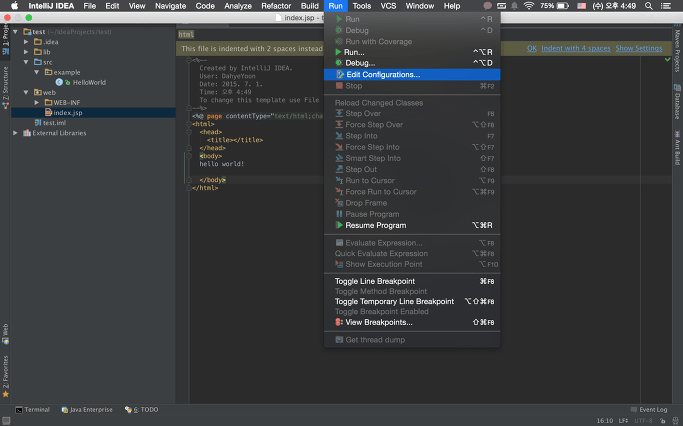This screenshot has width=683, height=426.
Task: Open the Refactor menu in the menu bar
Action: (276, 6)
